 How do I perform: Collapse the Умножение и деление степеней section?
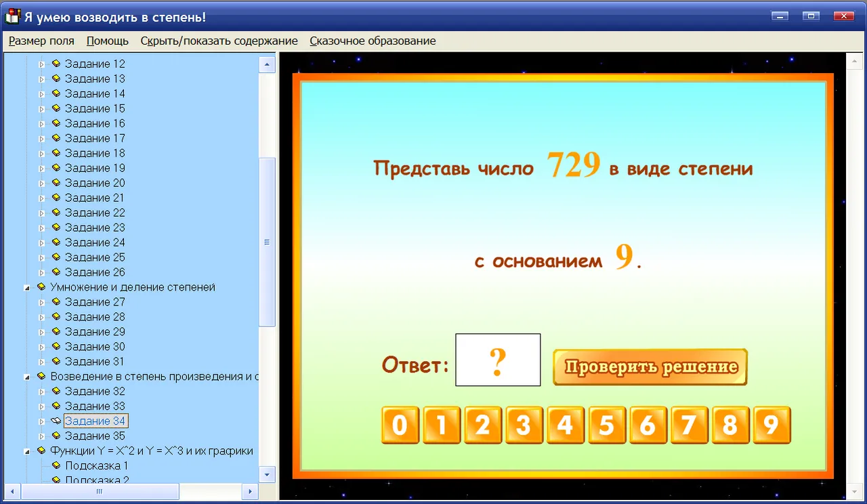pos(27,287)
